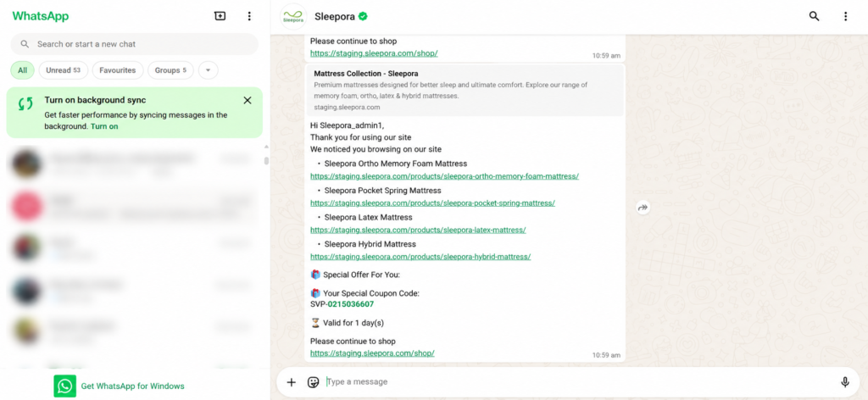Open the bottom staging.sleepora.com/shop link

[x=372, y=353]
